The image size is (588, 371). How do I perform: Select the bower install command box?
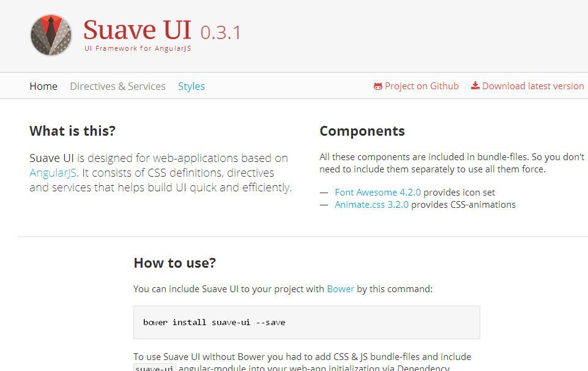click(306, 321)
